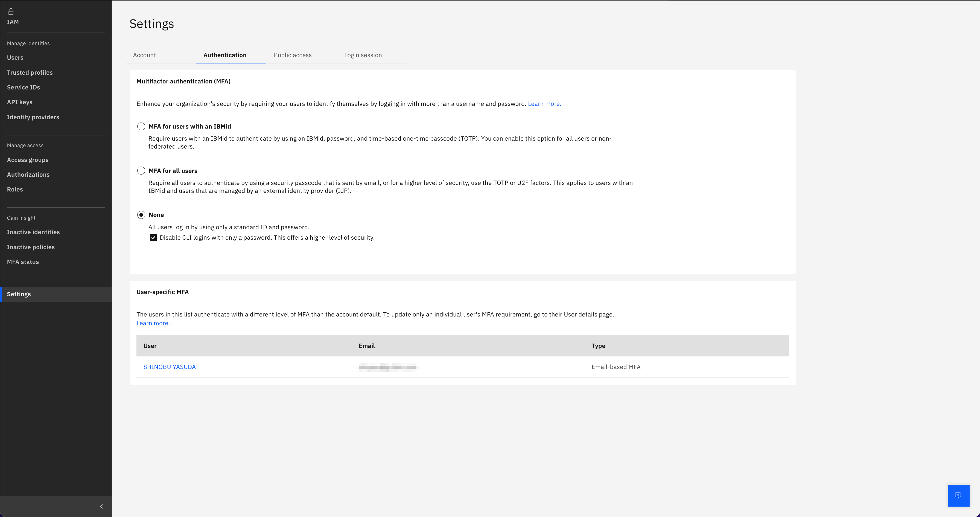
Task: Choose the None authentication option
Action: (x=141, y=215)
